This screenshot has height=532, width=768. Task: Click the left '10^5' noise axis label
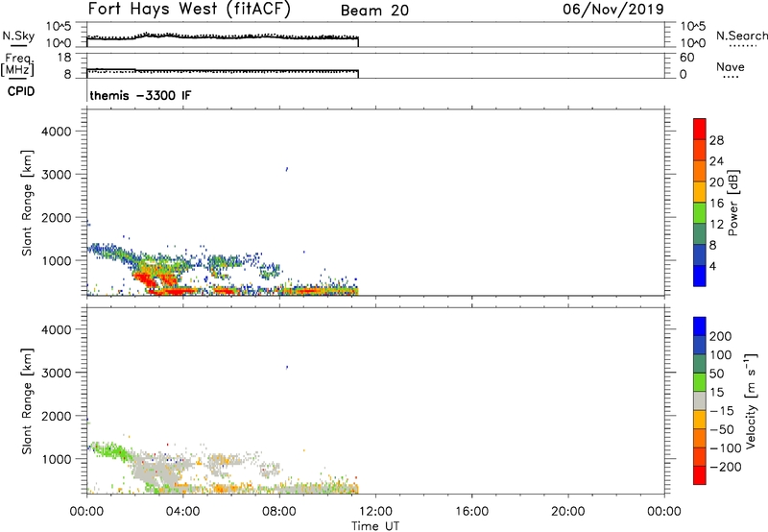coord(59,27)
